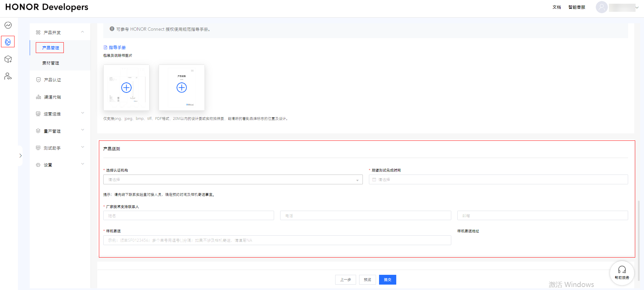Click the blue 提交 button
This screenshot has width=644, height=290.
pyautogui.click(x=387, y=280)
